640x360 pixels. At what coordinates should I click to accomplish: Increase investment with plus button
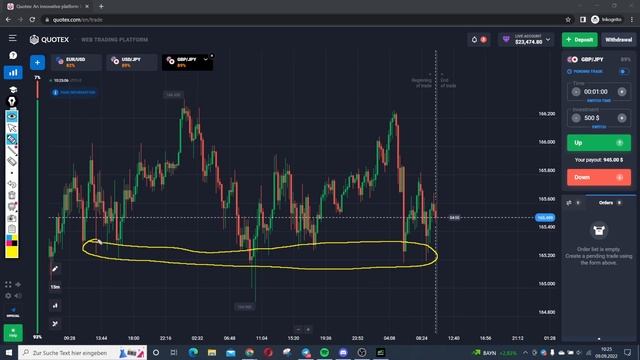click(622, 118)
